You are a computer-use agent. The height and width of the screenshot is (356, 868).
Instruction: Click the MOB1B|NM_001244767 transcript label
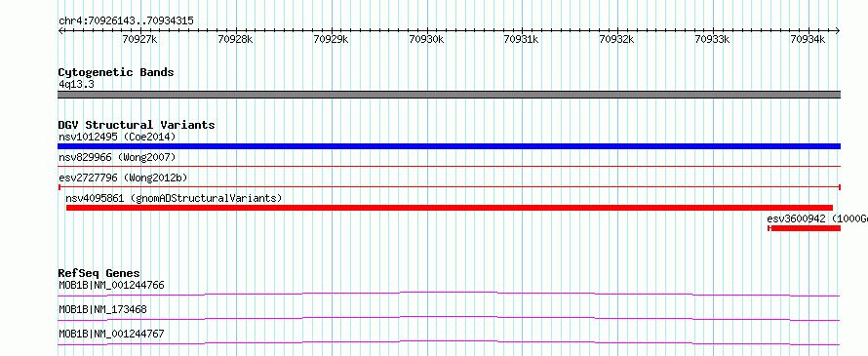111,334
